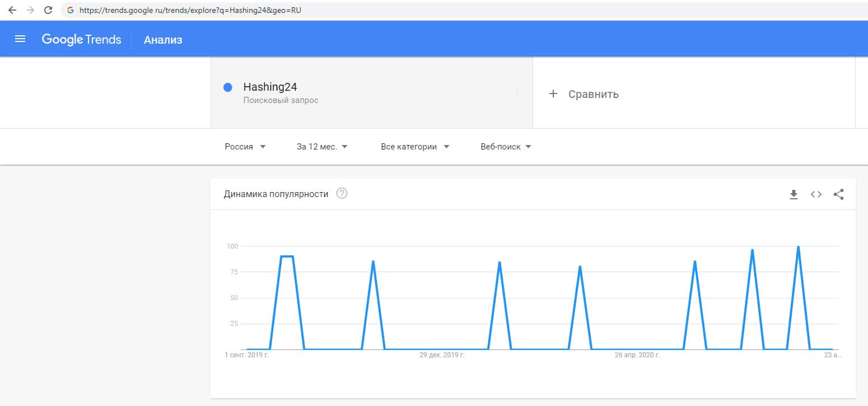868x406 pixels.
Task: Click the browser forward arrow
Action: pyautogui.click(x=30, y=10)
